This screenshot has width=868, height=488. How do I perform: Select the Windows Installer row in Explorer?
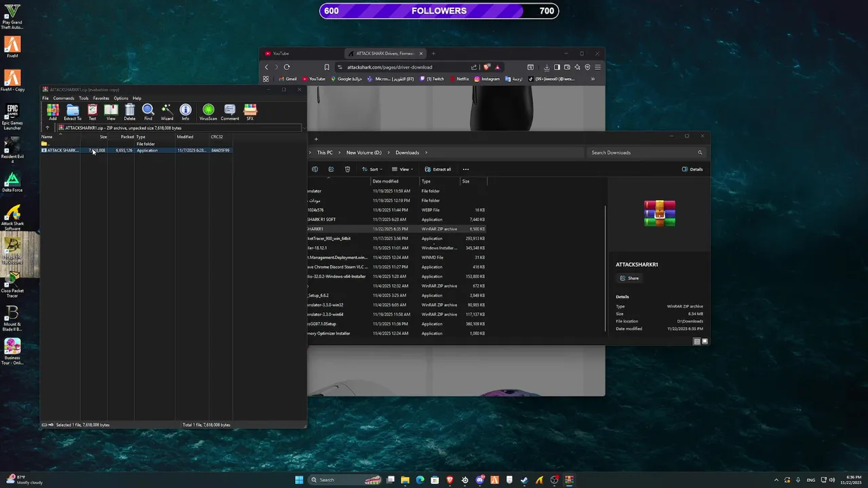tap(397, 248)
